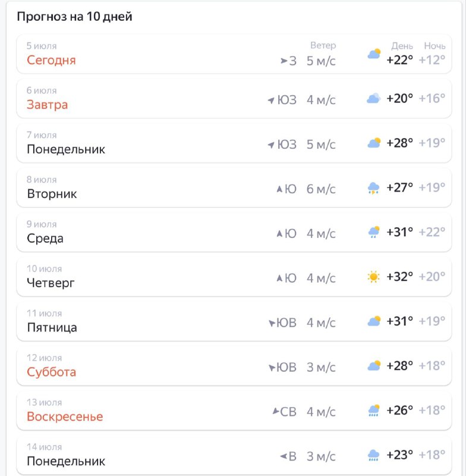Click the +22° night temperature on Среда

coord(432,232)
